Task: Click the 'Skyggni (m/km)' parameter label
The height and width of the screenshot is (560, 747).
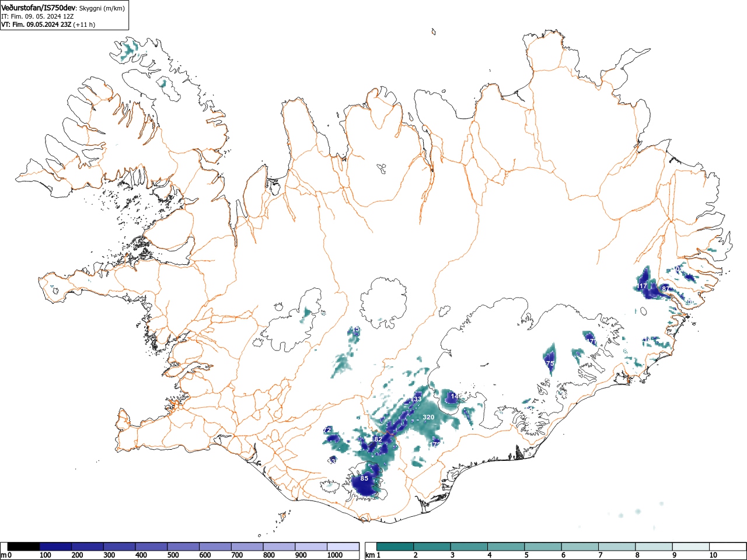Action: pos(102,8)
